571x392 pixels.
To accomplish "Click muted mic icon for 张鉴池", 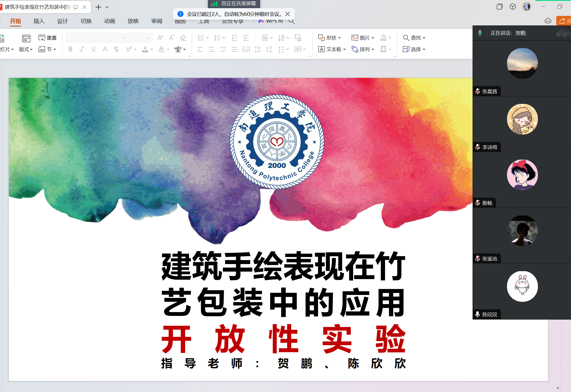I will click(x=478, y=259).
